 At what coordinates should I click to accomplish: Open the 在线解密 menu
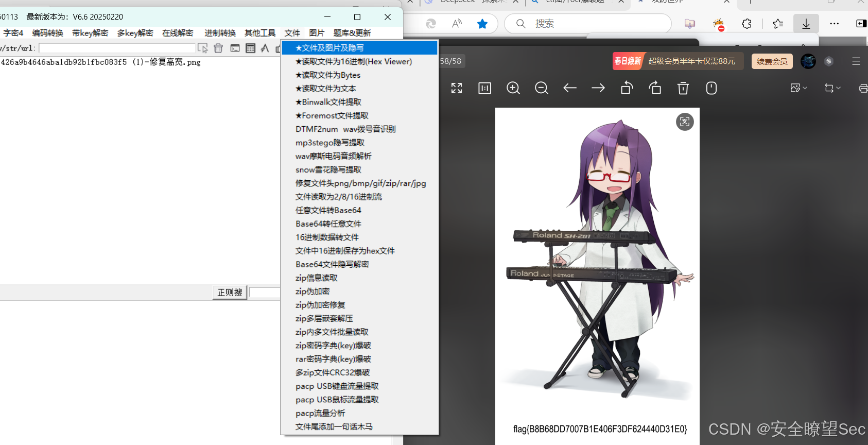coord(178,33)
